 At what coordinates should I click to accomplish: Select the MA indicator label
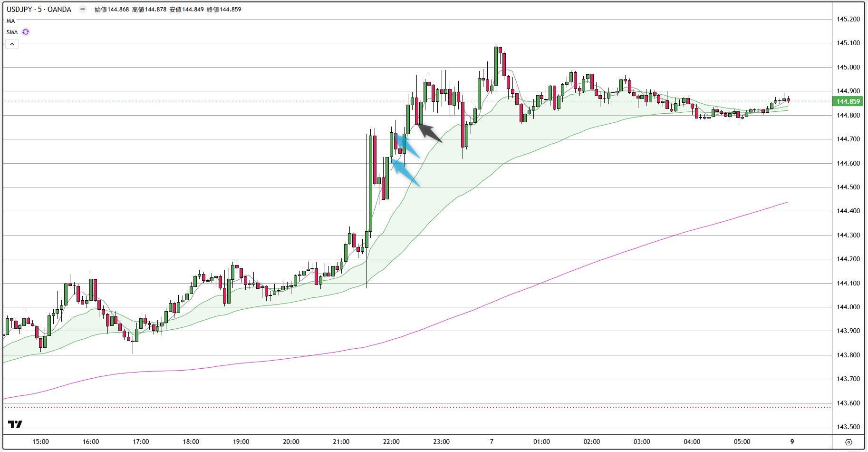click(x=11, y=21)
